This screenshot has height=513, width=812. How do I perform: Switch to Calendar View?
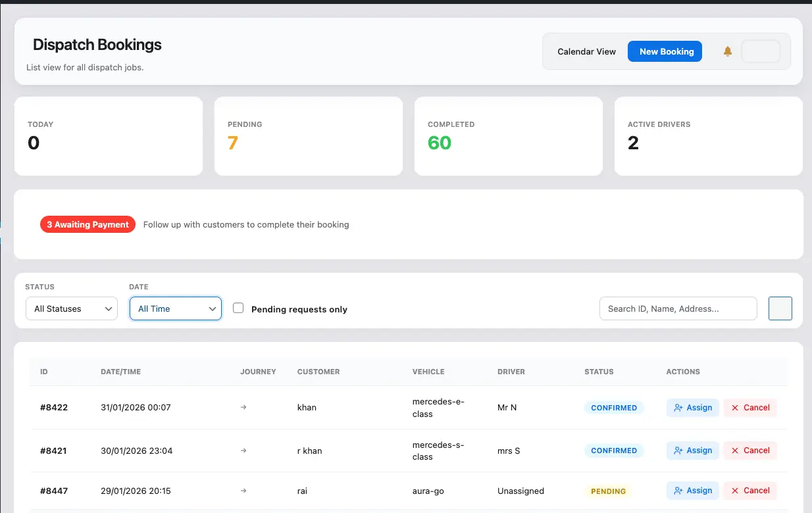[586, 51]
